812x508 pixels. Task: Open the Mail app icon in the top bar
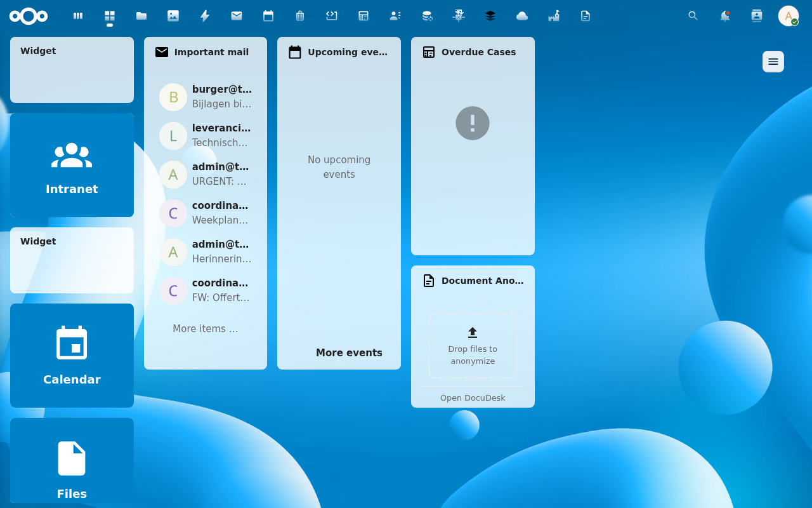[x=237, y=16]
